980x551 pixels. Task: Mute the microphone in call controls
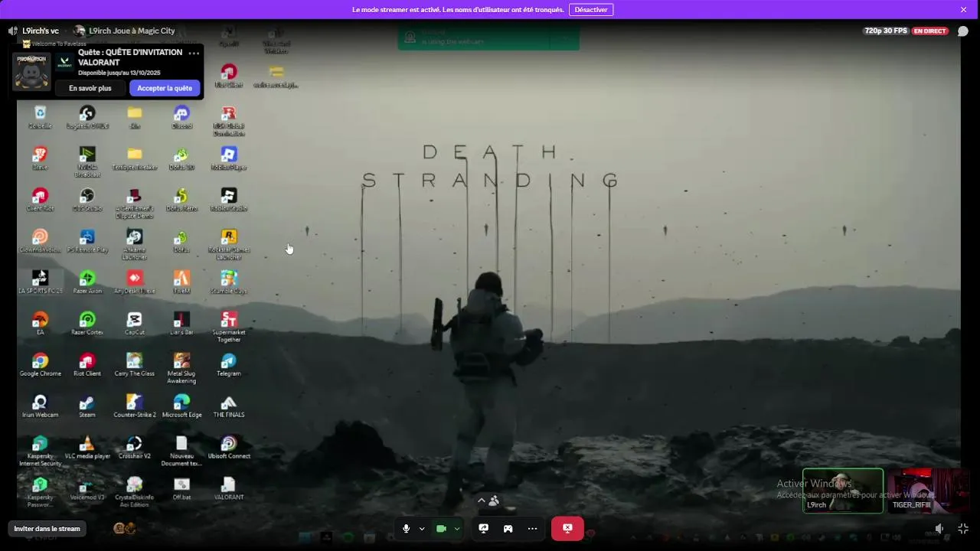point(407,529)
